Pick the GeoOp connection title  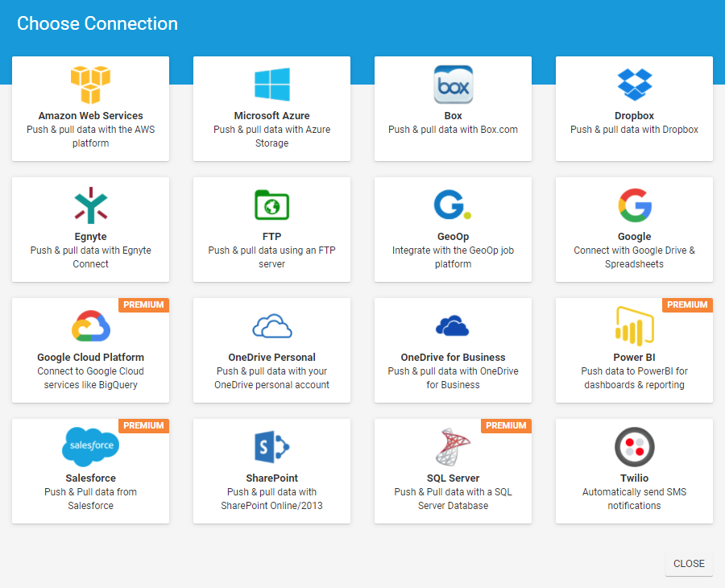pyautogui.click(x=453, y=237)
